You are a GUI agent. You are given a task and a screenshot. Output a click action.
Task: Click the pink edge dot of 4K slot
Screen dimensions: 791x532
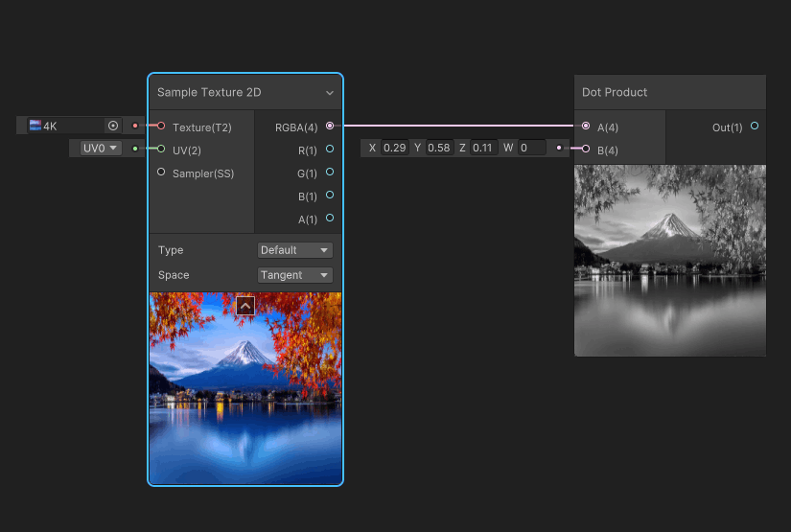[135, 126]
